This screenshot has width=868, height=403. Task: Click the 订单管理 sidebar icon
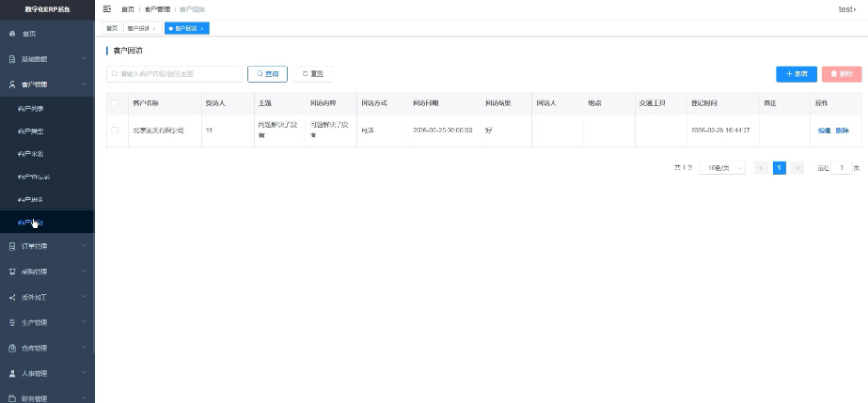(13, 247)
